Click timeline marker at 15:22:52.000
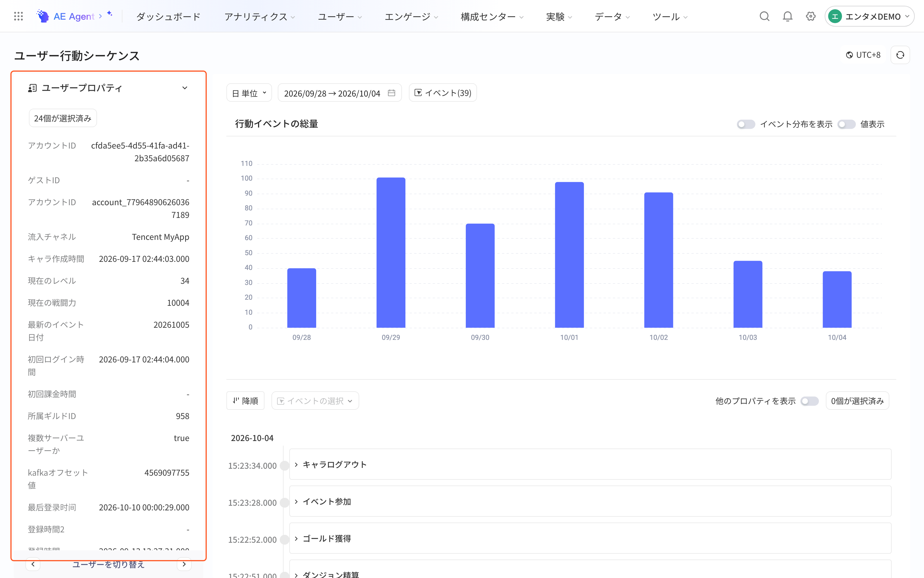Screen dimensions: 924x578 click(284, 540)
